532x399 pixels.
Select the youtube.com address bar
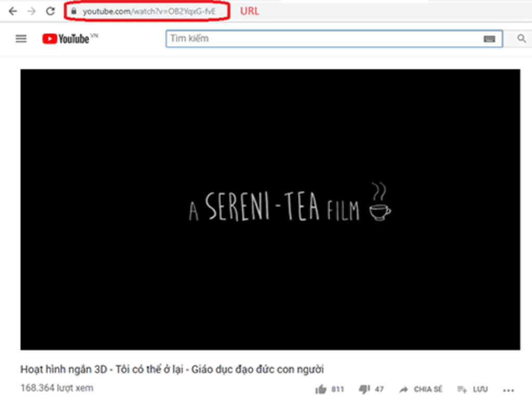(151, 11)
